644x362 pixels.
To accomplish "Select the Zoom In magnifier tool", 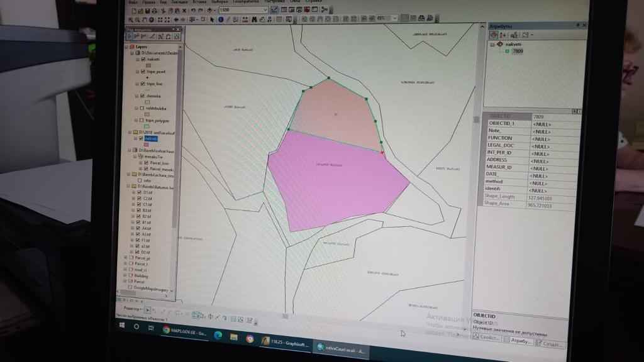I will 131,19.
